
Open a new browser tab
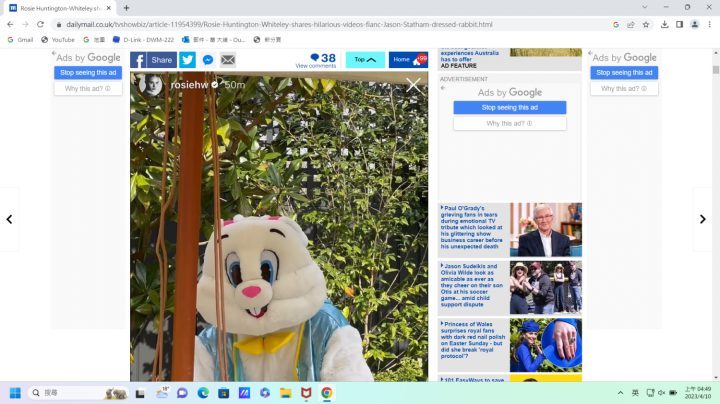[126, 8]
